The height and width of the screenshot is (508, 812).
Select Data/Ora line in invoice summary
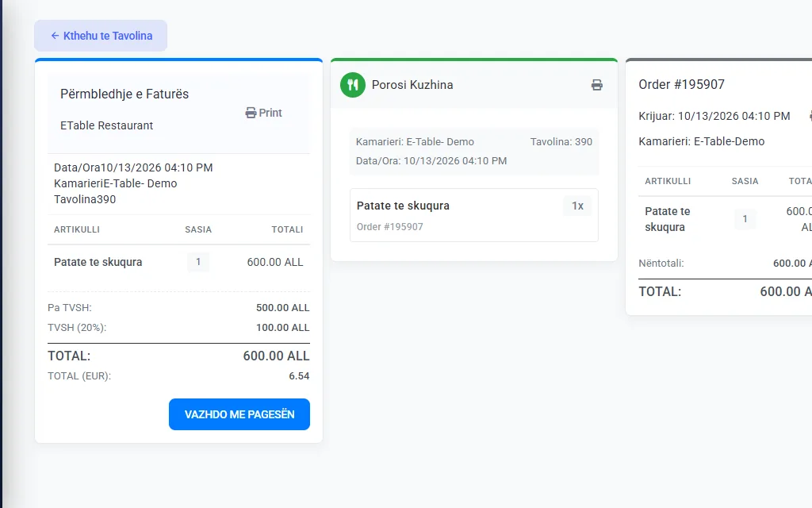pos(133,168)
